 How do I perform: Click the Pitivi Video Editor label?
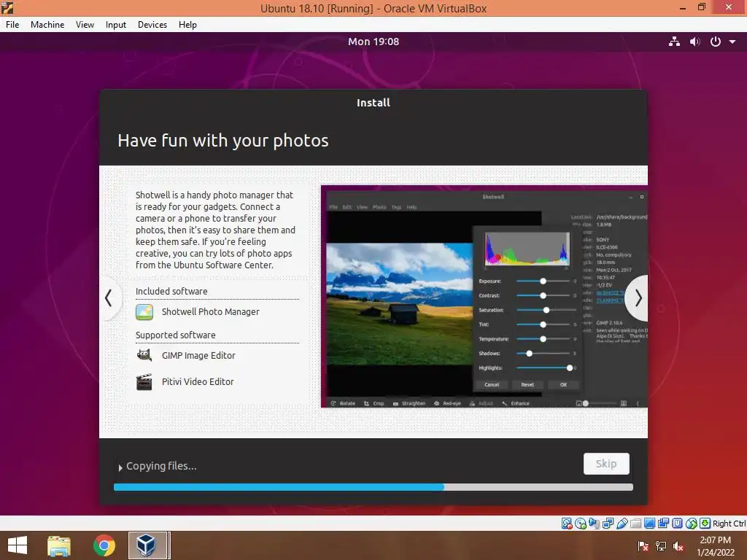coord(198,382)
